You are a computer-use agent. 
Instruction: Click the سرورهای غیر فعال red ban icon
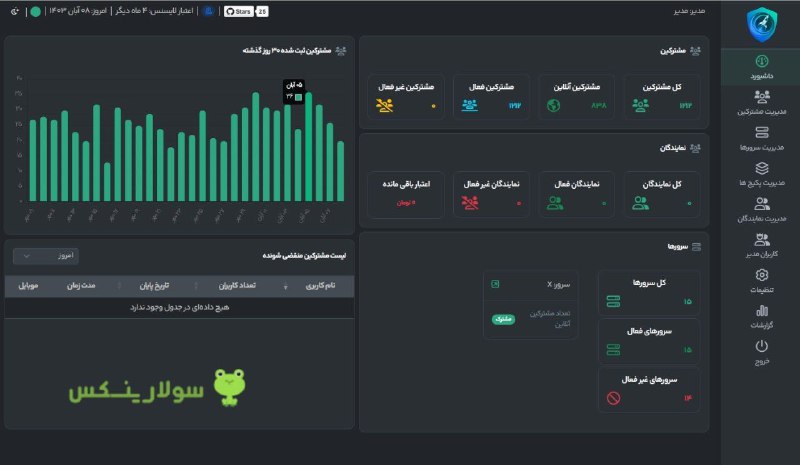613,398
